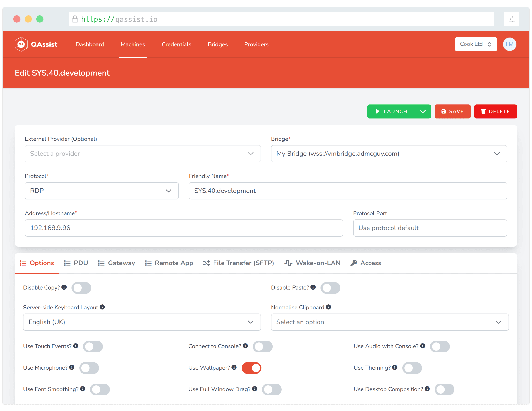Screen dimensions: 532x411
Task: Click info icon next to Use Theming
Action: [395, 367]
